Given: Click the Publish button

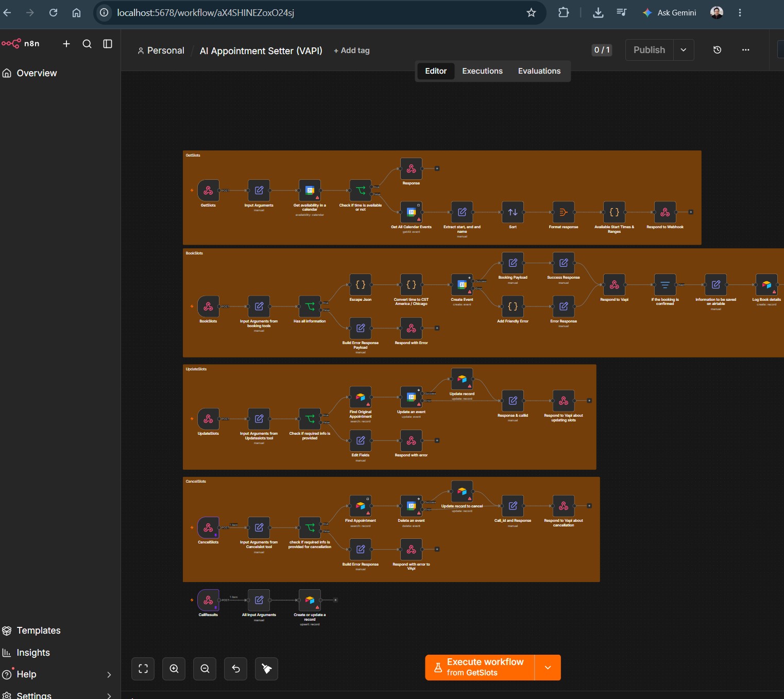Looking at the screenshot, I should pyautogui.click(x=649, y=50).
